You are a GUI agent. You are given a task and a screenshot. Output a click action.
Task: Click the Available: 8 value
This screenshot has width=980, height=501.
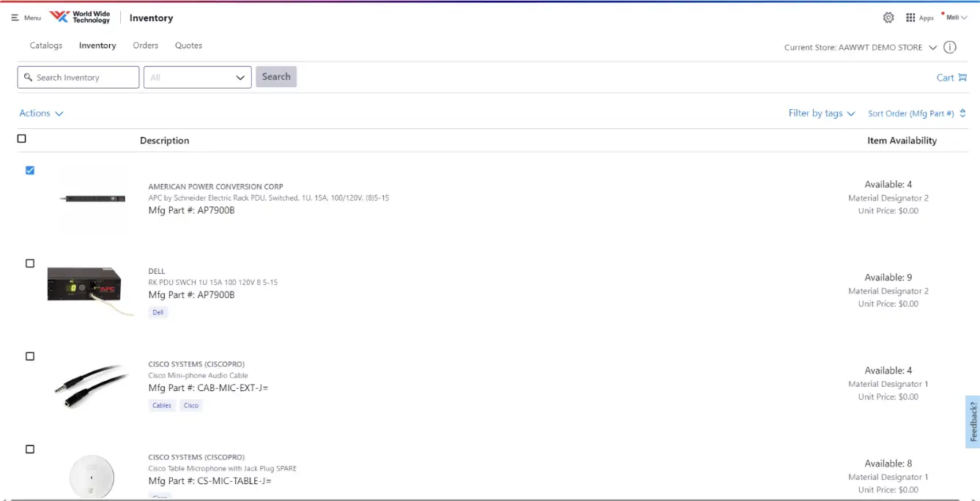click(x=888, y=464)
